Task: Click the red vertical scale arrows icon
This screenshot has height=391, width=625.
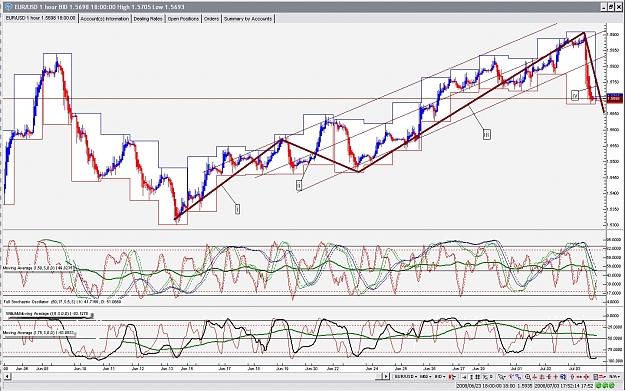Action: pos(572,377)
